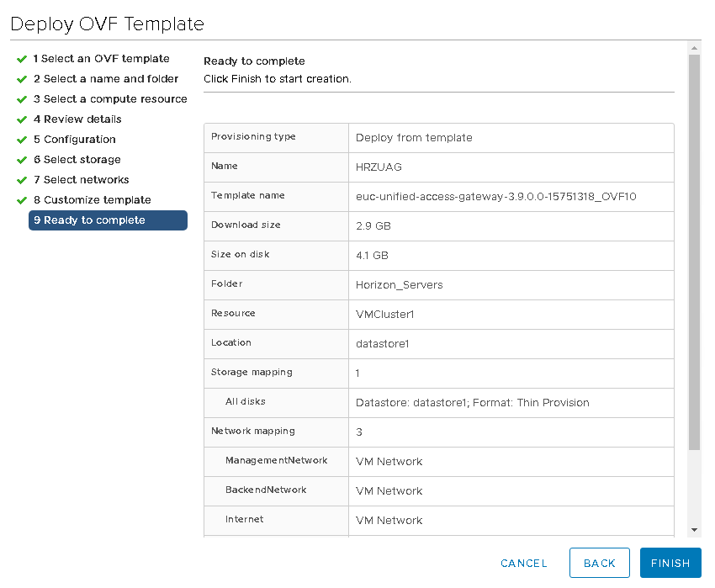
Task: Click the checkmark icon next to Configuration step
Action: (x=21, y=140)
